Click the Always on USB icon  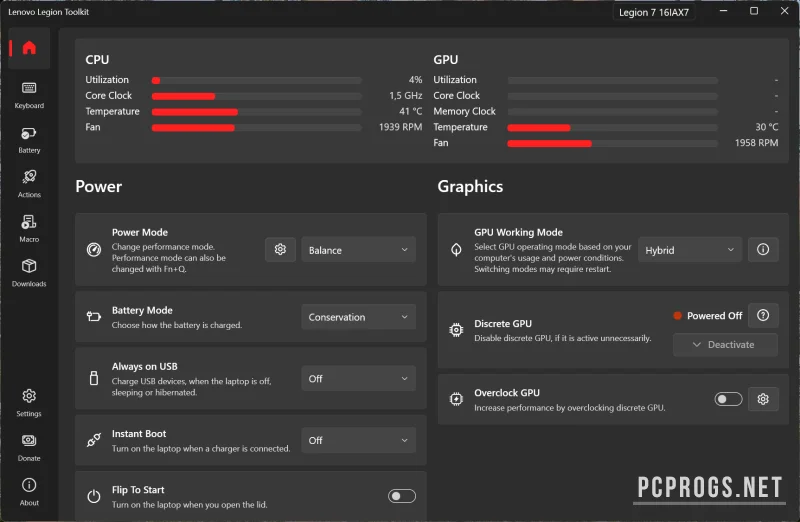coord(94,378)
